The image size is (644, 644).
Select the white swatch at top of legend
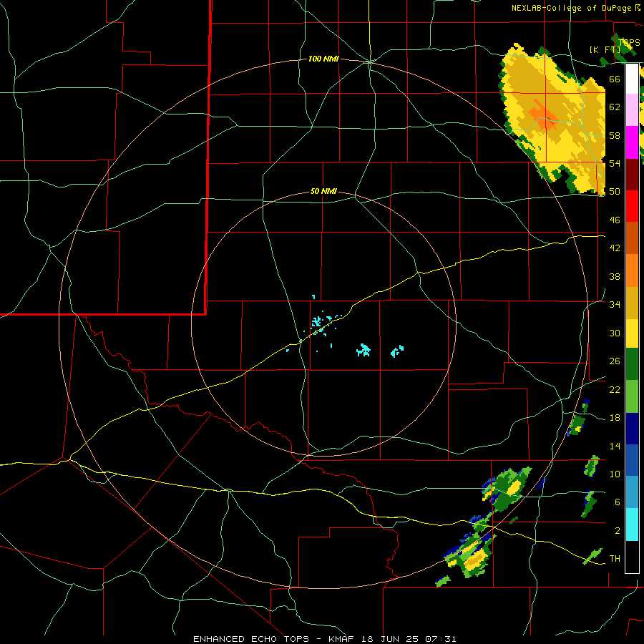pyautogui.click(x=632, y=79)
